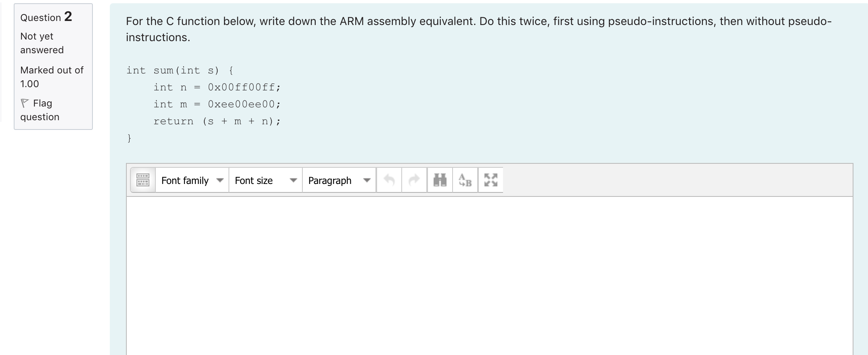Open the Font size dropdown
This screenshot has height=355, width=868.
pyautogui.click(x=265, y=180)
